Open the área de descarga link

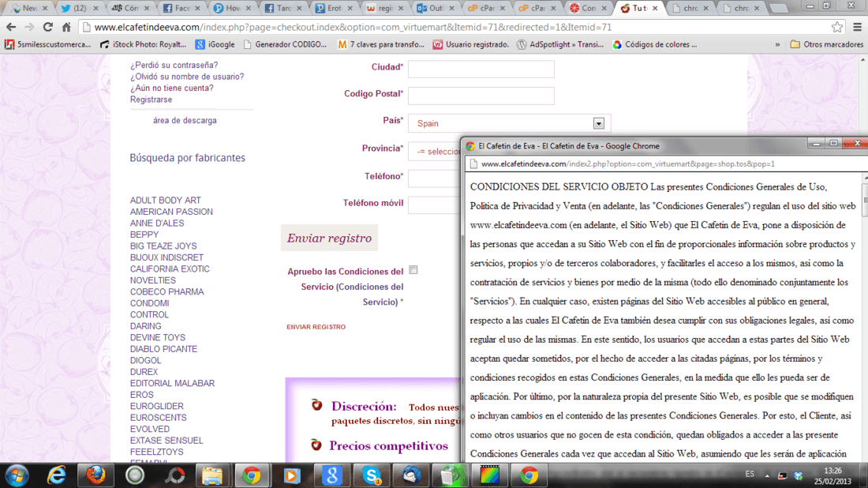[185, 120]
